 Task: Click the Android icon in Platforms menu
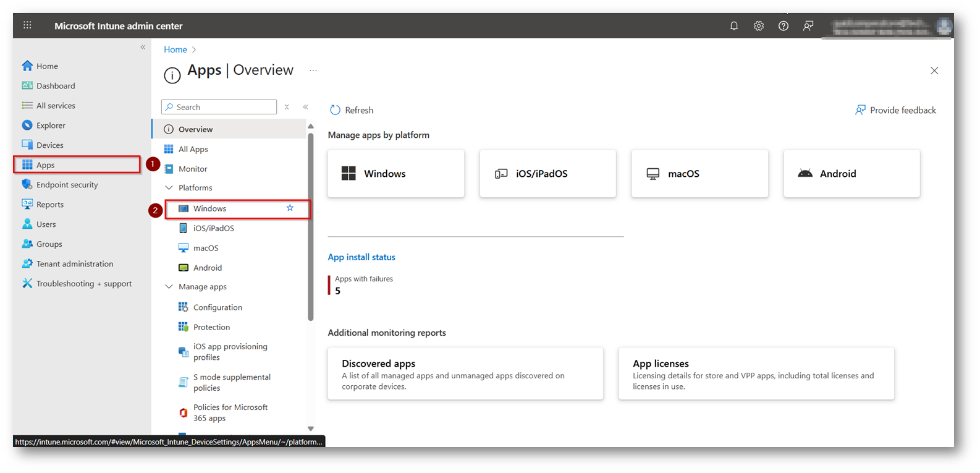click(x=184, y=268)
